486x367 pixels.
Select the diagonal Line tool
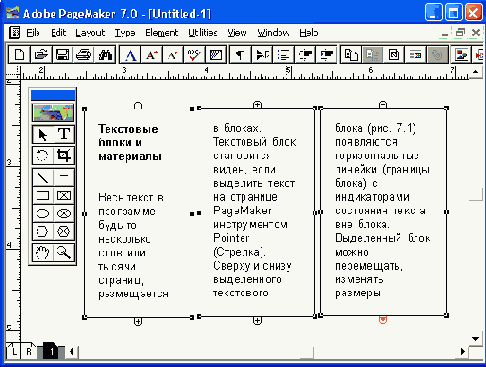[43, 177]
